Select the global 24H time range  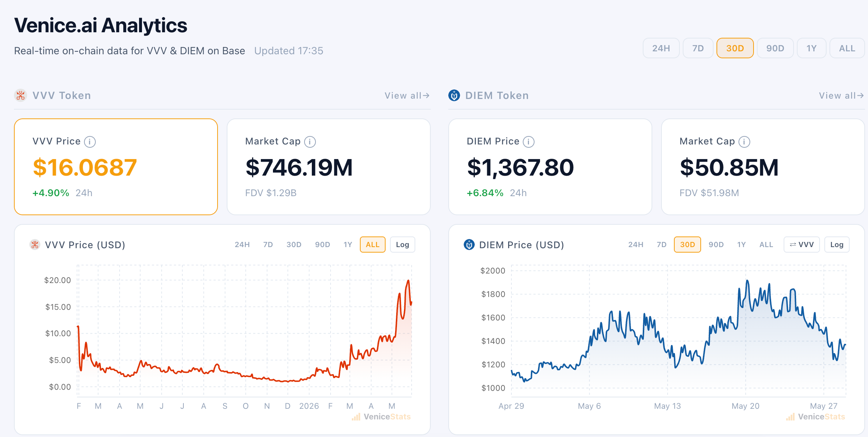(x=661, y=48)
